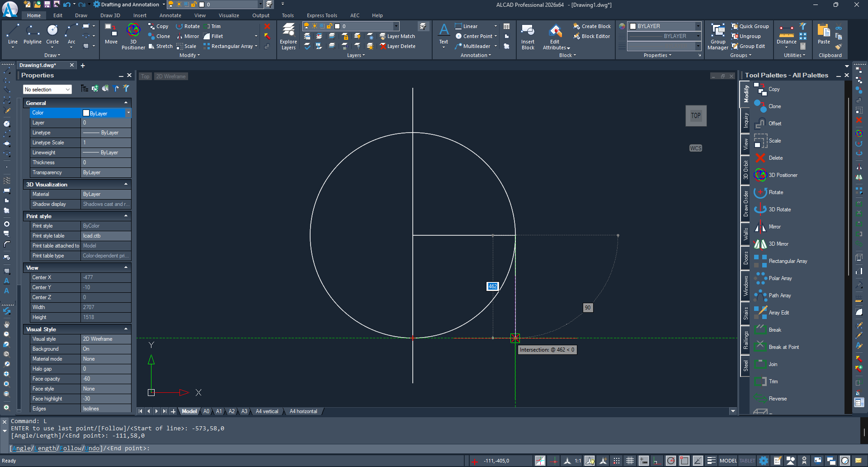Select the Polyline drawing tool
Image resolution: width=868 pixels, height=467 pixels.
[32, 34]
